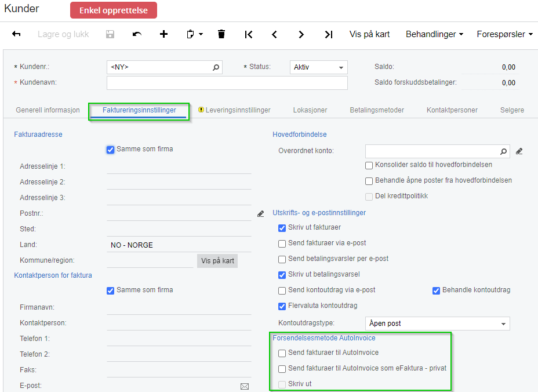The height and width of the screenshot is (392, 538).
Task: Enable Send betalingsvarsler per e-post
Action: pyautogui.click(x=282, y=260)
